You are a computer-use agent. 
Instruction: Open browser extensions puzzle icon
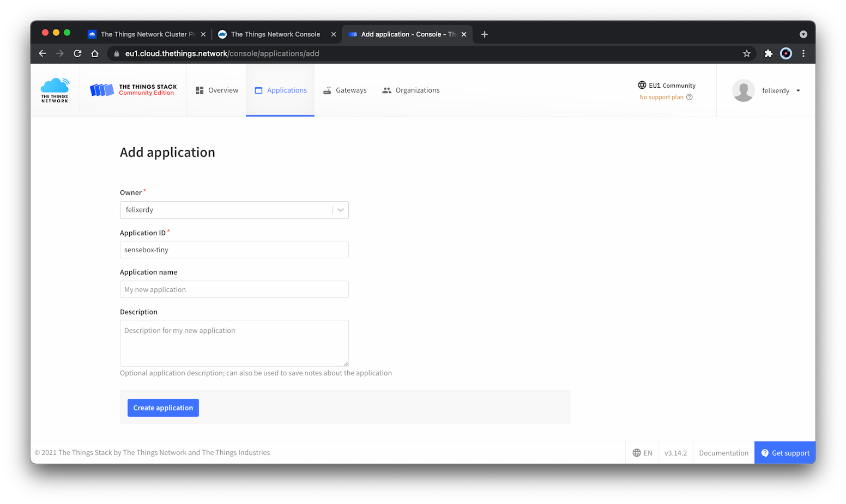[x=769, y=53]
